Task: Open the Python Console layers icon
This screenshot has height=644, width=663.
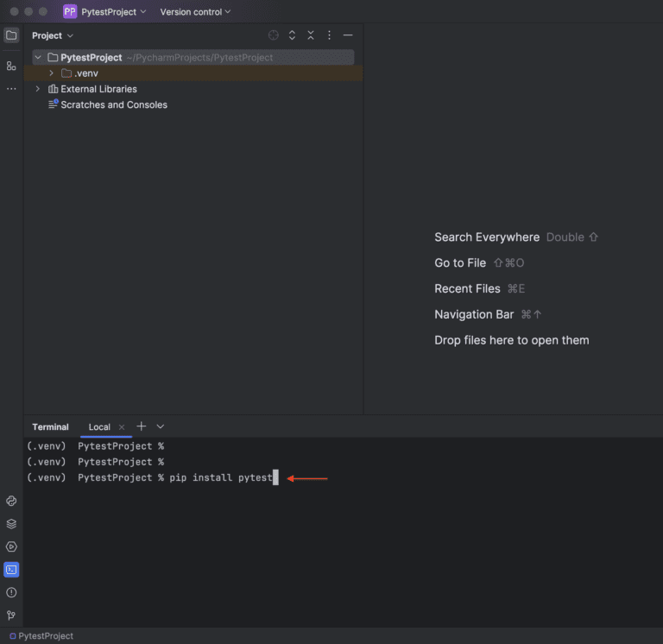Action: point(11,524)
